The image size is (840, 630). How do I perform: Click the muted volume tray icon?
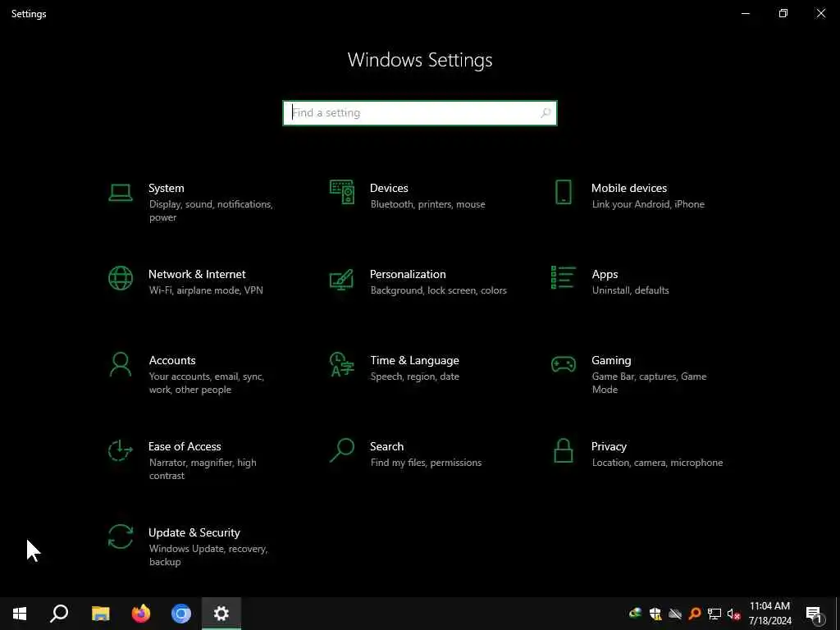[733, 614]
